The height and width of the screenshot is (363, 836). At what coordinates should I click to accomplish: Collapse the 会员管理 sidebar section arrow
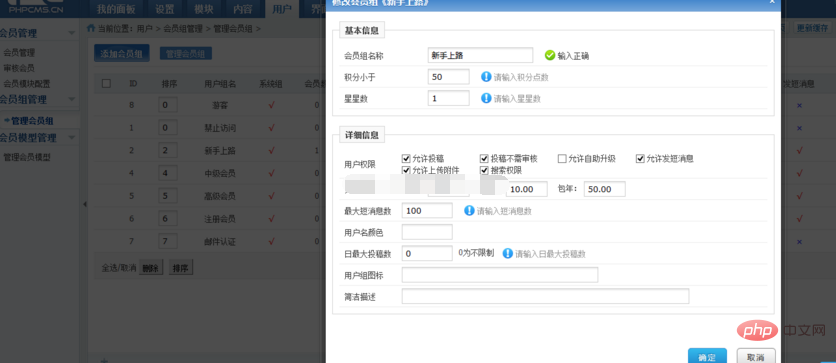coord(71,34)
